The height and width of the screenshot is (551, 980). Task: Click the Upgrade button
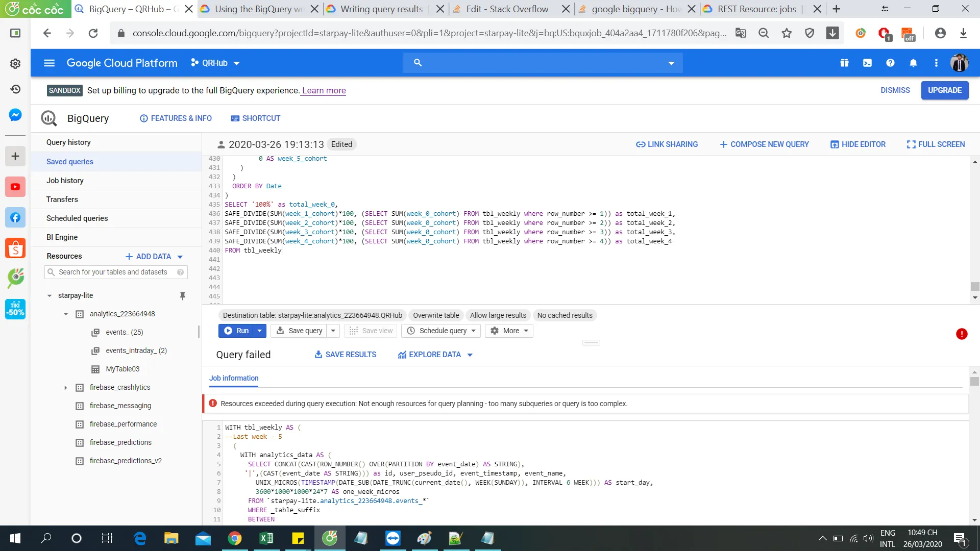pos(944,90)
